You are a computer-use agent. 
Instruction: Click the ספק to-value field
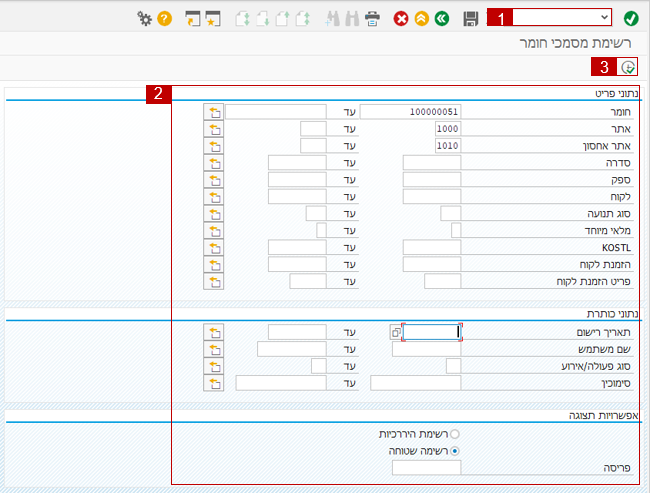point(297,180)
